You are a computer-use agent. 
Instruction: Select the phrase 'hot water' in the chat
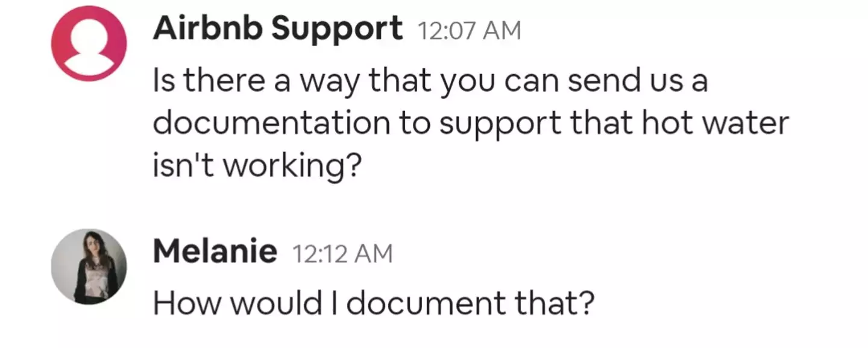pyautogui.click(x=716, y=122)
